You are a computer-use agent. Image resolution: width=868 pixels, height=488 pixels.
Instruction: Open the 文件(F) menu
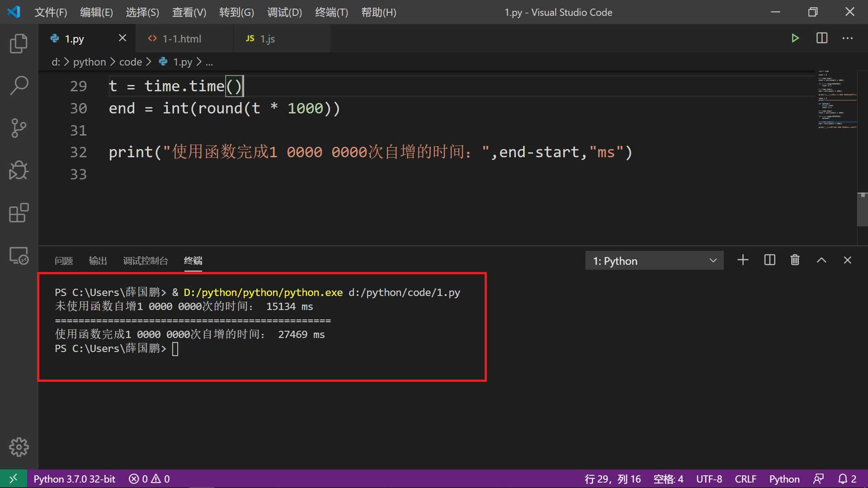click(51, 12)
